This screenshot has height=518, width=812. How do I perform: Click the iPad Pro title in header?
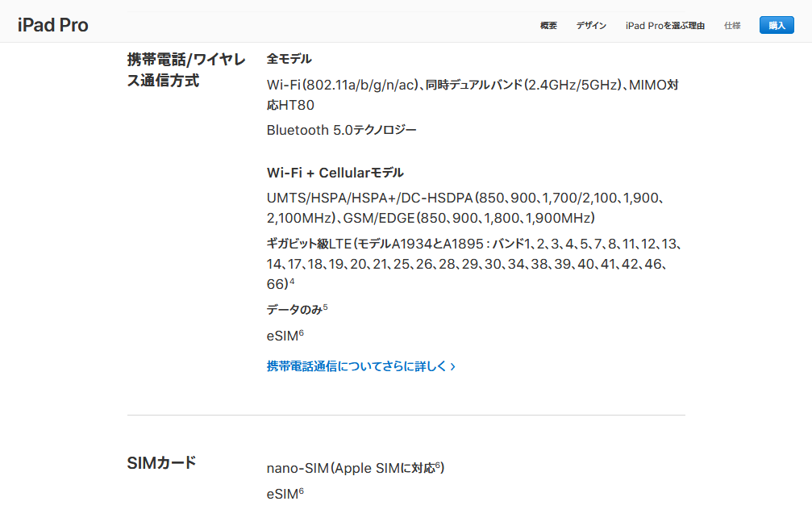[53, 25]
